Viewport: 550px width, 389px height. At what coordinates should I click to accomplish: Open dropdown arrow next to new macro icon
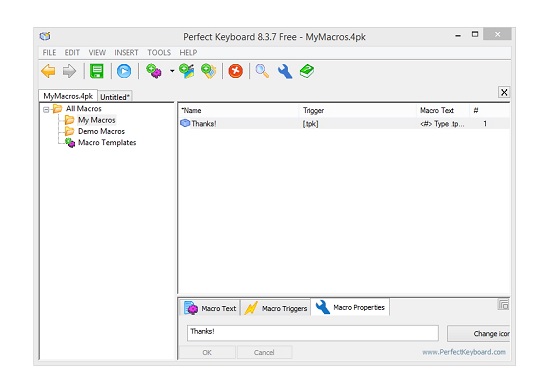coord(172,71)
